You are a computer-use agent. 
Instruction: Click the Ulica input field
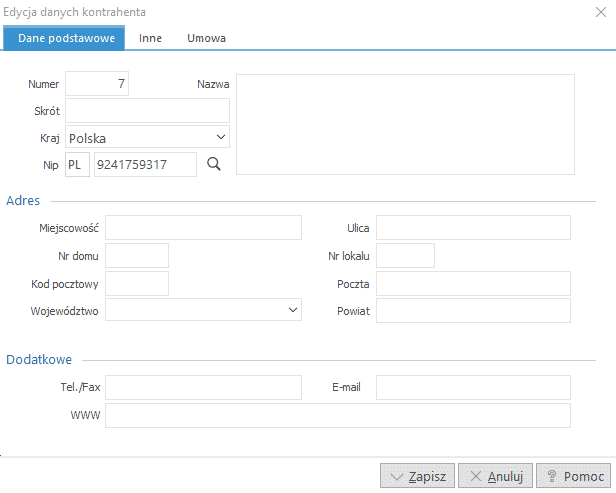[x=473, y=227]
